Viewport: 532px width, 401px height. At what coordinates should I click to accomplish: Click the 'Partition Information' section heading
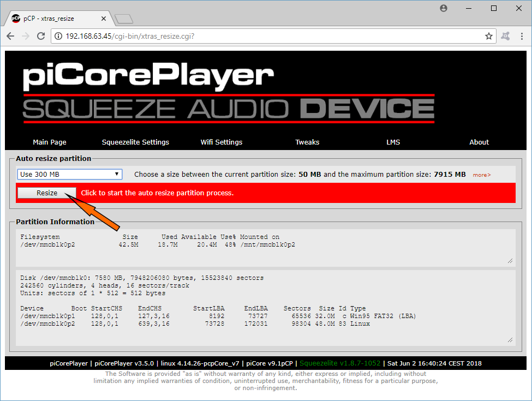[x=55, y=222]
